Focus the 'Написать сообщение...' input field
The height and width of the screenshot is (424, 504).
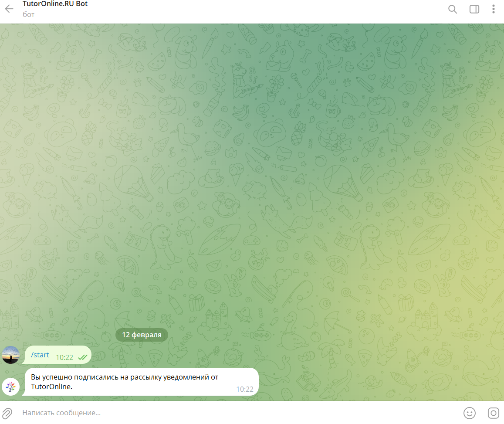point(238,413)
